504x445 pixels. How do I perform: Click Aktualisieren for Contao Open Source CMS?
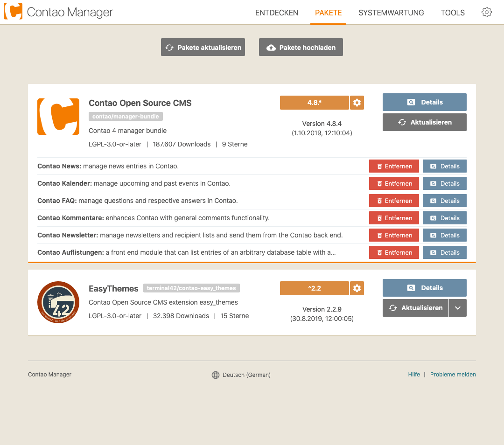424,122
